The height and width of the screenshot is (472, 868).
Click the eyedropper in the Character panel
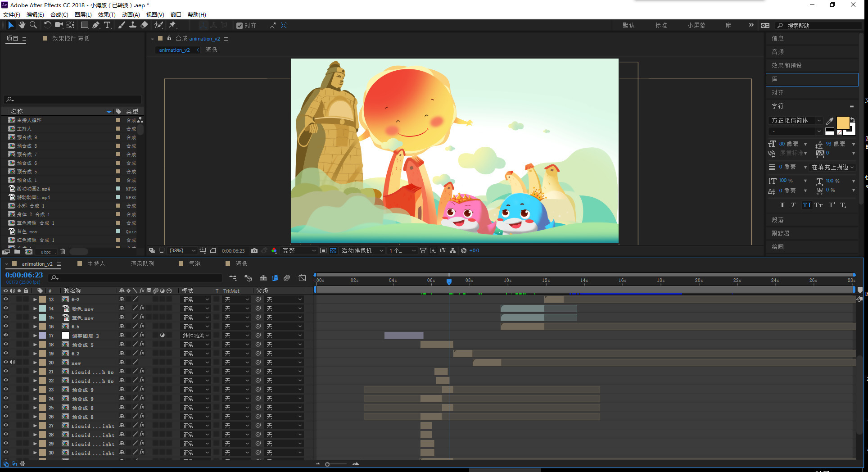[x=830, y=121]
